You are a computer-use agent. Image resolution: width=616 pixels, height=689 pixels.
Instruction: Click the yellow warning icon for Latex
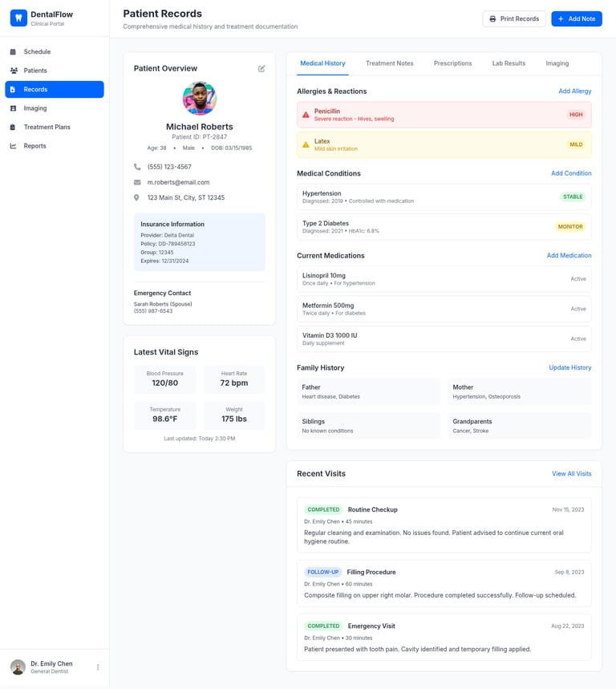pos(306,144)
